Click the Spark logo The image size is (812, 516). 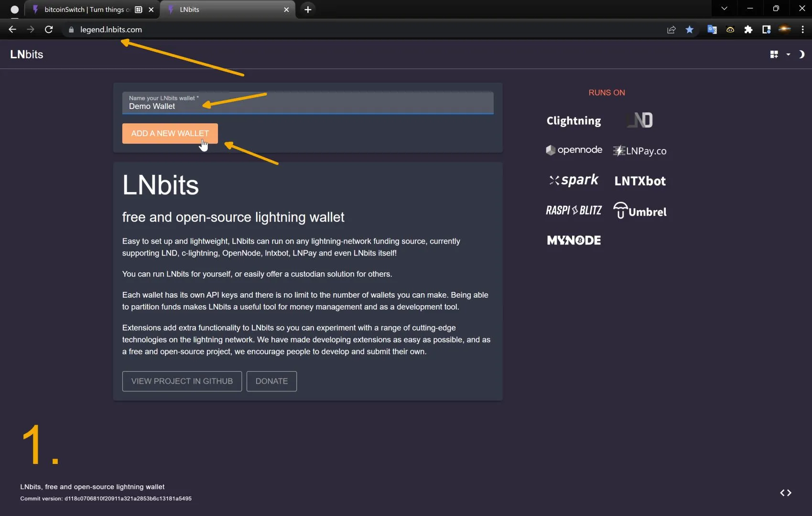[574, 180]
